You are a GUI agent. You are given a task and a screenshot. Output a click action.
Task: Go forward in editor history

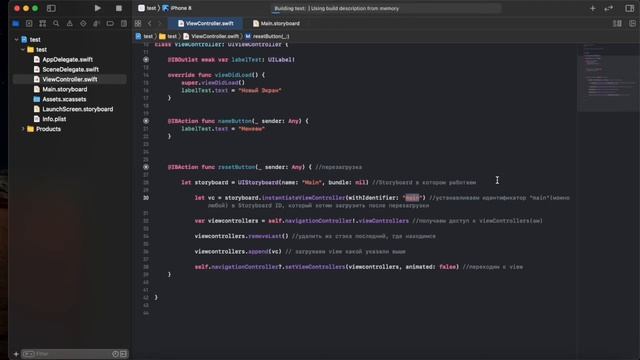(160, 24)
